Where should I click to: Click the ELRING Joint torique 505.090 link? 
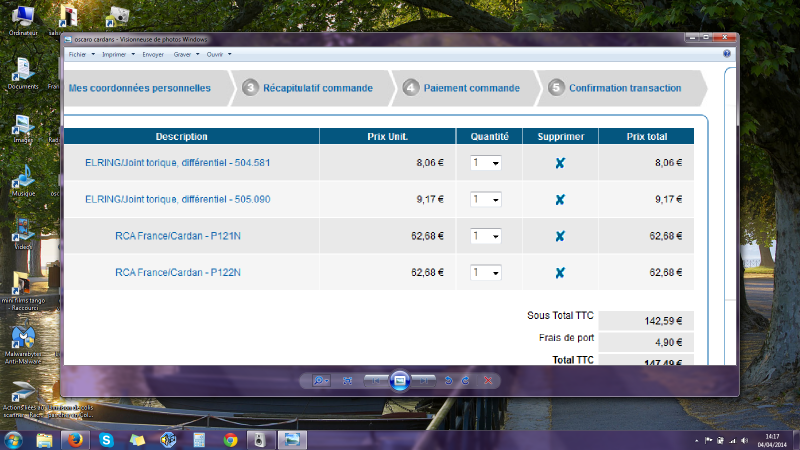(178, 199)
